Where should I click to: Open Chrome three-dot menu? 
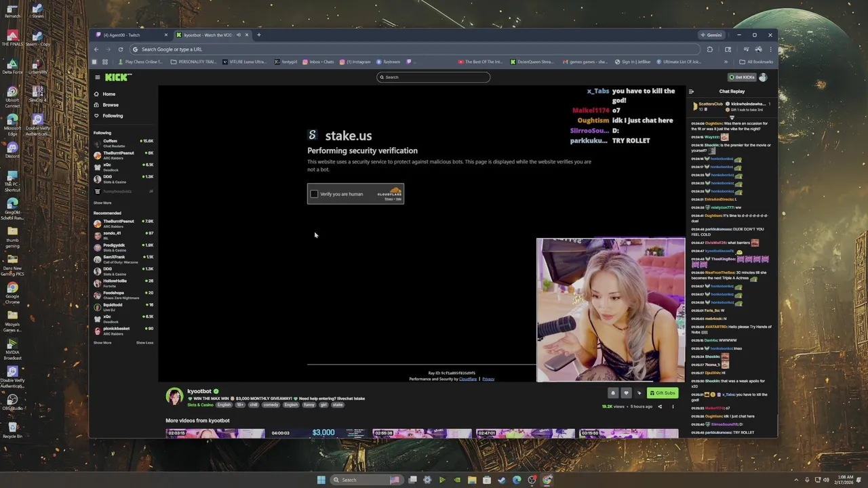[x=770, y=49]
